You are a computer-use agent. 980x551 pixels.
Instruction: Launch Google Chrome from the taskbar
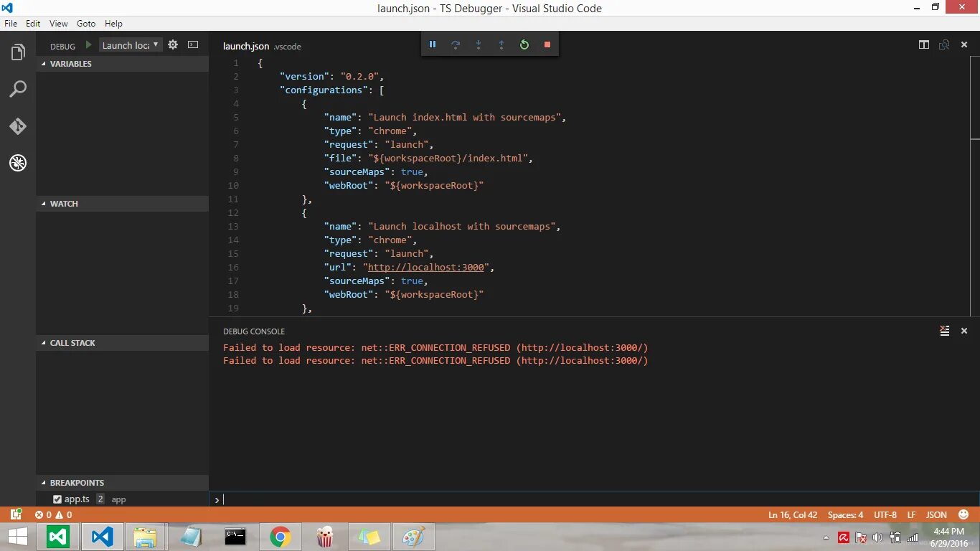coord(280,537)
